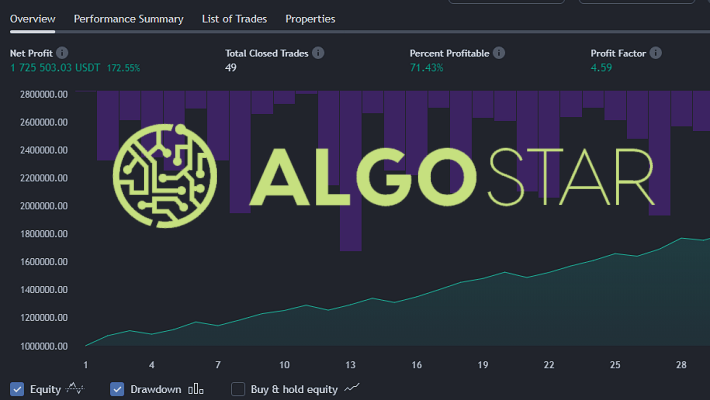Select the Overview tab
The width and height of the screenshot is (710, 400).
point(33,19)
